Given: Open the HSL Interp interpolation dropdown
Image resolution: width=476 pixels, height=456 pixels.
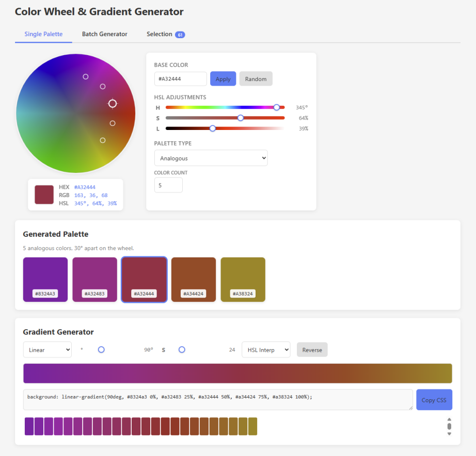Looking at the screenshot, I should 266,350.
